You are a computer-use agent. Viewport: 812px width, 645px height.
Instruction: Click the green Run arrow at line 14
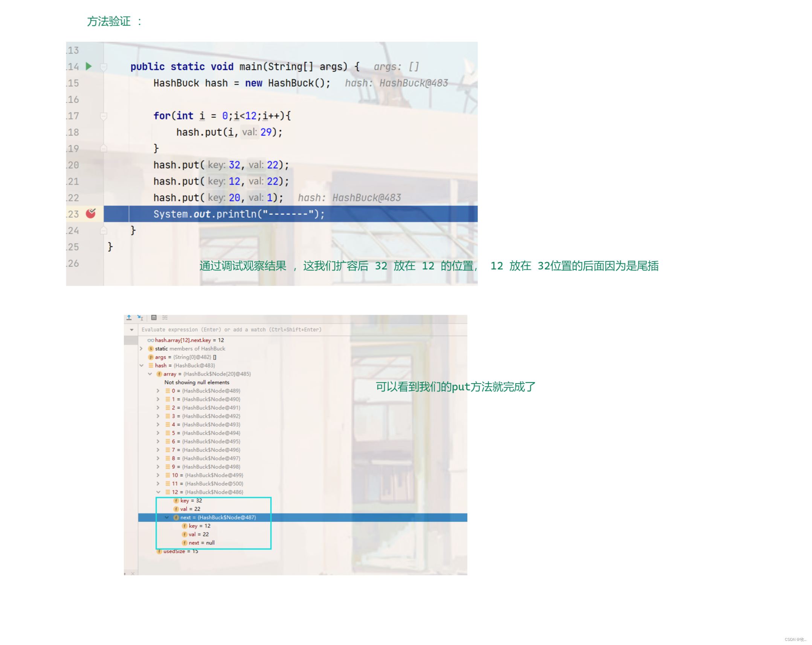click(89, 66)
